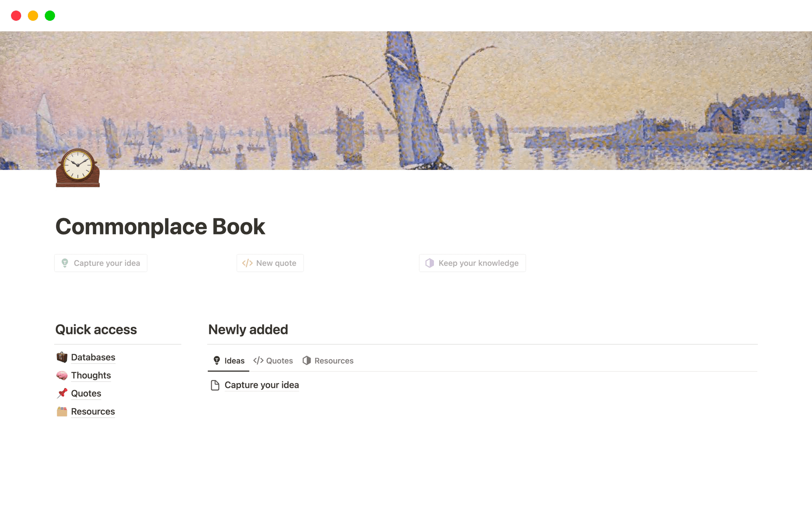Click the Commonplace Book title text
This screenshot has height=508, width=812.
[x=160, y=226]
